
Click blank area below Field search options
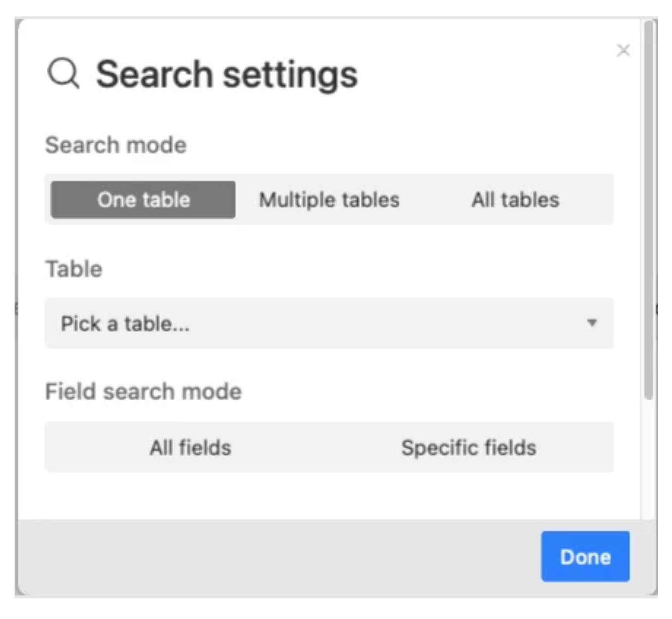click(329, 496)
